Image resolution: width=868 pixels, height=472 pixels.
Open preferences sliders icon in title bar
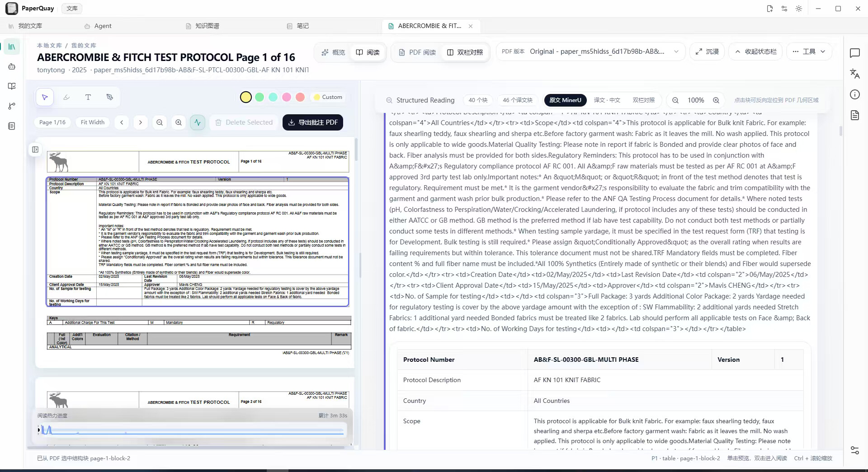[784, 9]
